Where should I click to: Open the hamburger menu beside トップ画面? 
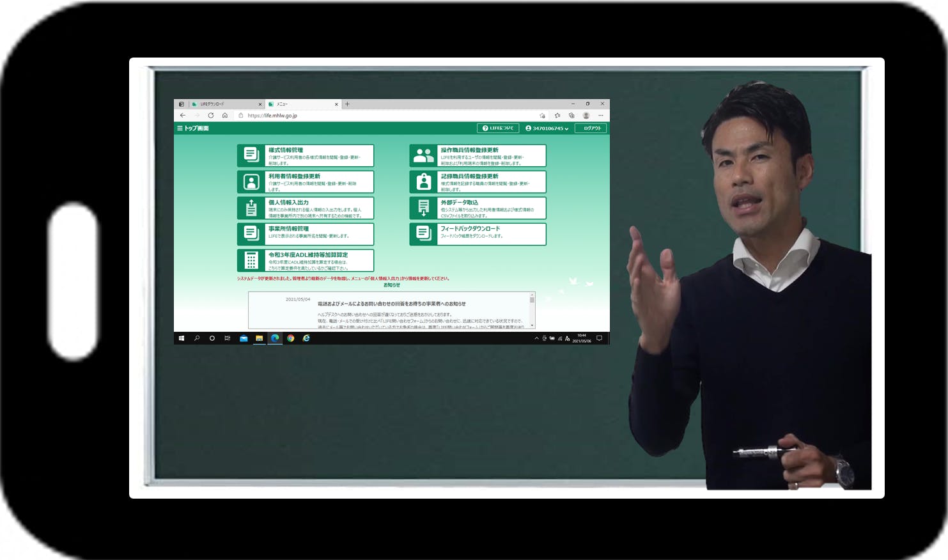coord(180,128)
